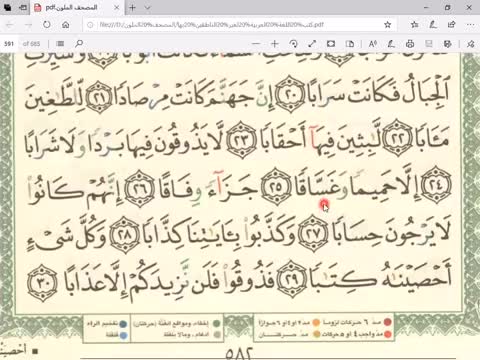
Task: Add this page to favorites star
Action: point(387,24)
